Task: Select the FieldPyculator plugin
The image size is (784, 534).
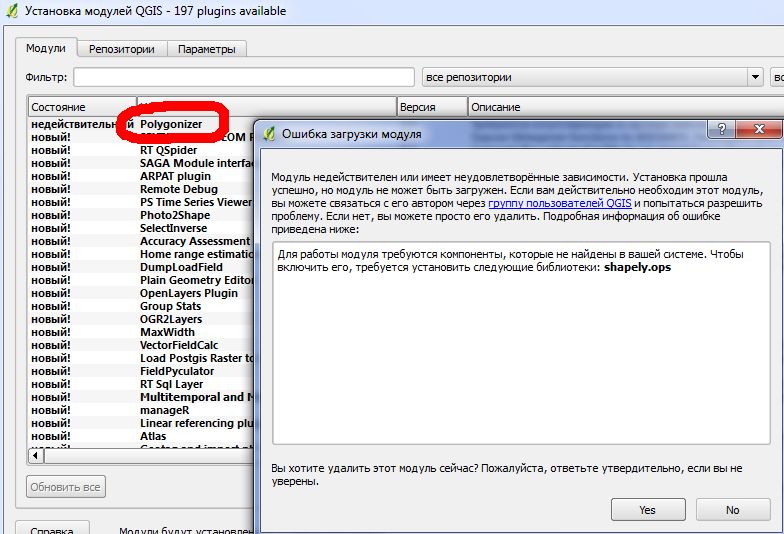Action: tap(177, 371)
